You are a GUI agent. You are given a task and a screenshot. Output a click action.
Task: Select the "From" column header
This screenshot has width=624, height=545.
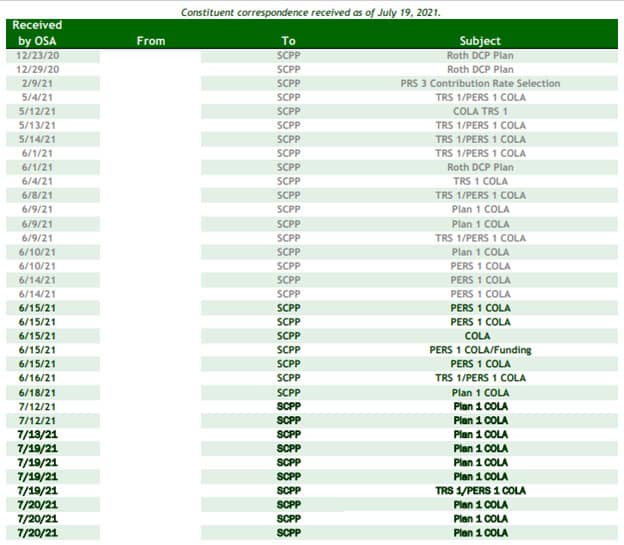coord(150,40)
